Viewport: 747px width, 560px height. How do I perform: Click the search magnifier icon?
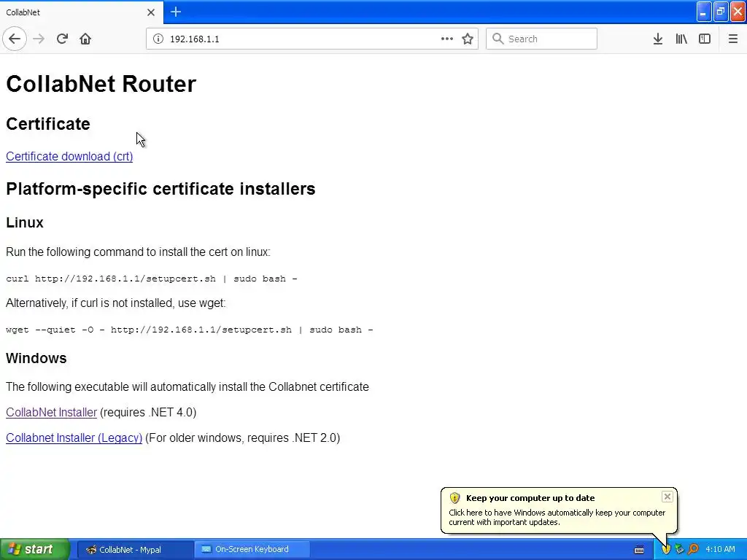tap(498, 39)
